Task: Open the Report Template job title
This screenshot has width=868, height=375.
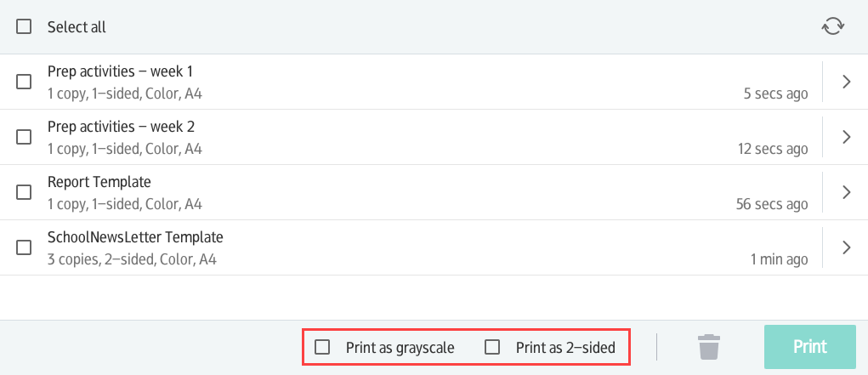Action: 99,182
